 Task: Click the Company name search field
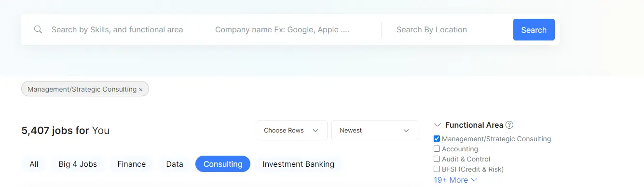pos(290,30)
